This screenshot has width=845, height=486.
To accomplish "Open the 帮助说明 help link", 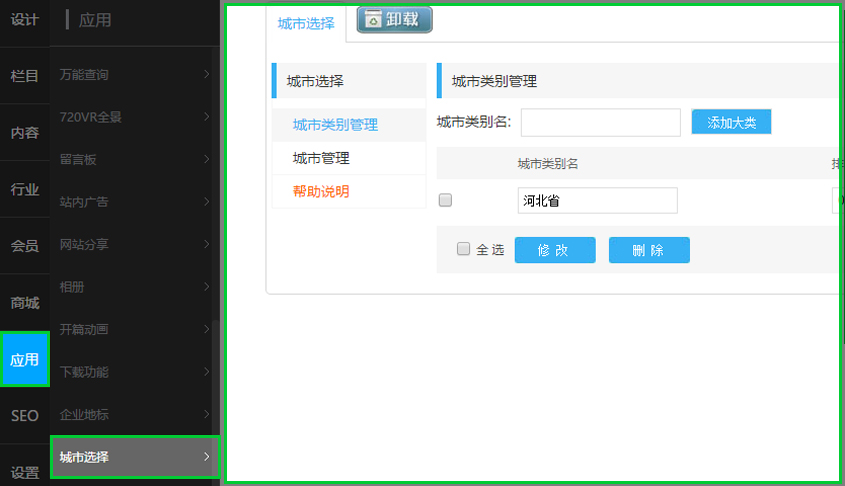I will (x=321, y=191).
